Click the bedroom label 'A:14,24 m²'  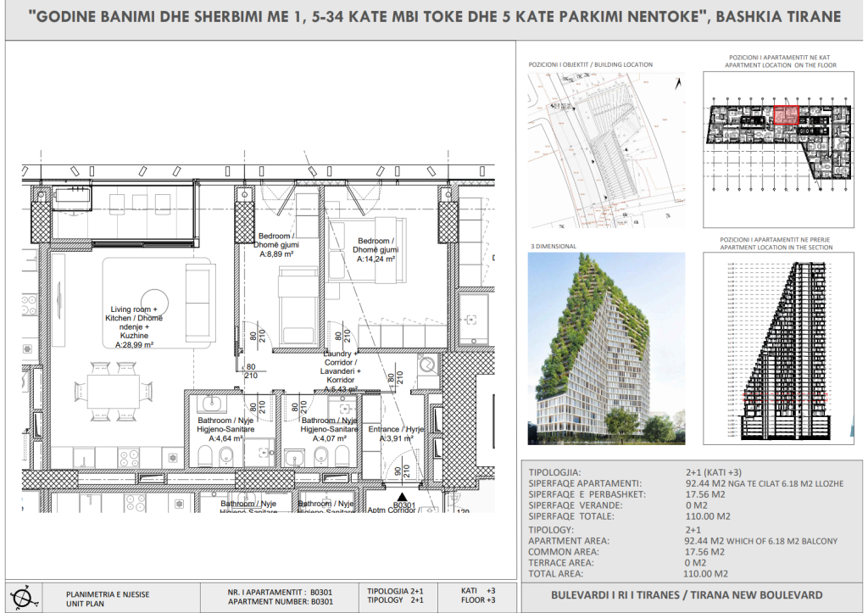[376, 259]
